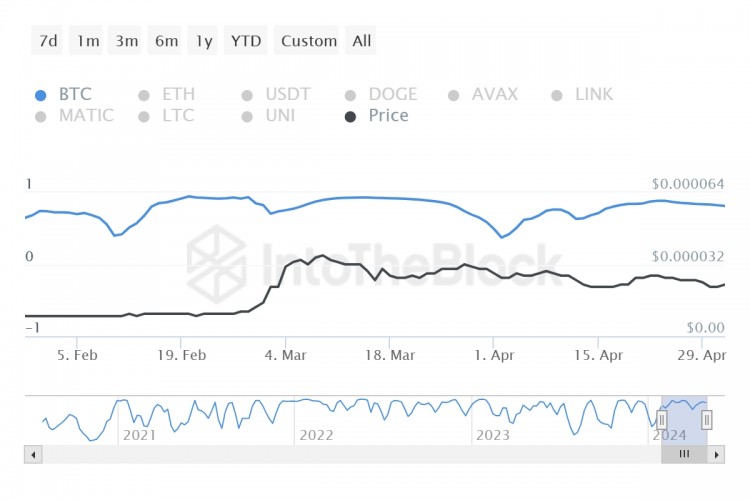The height and width of the screenshot is (500, 750).
Task: Enable the ETH correlation series
Action: [167, 94]
